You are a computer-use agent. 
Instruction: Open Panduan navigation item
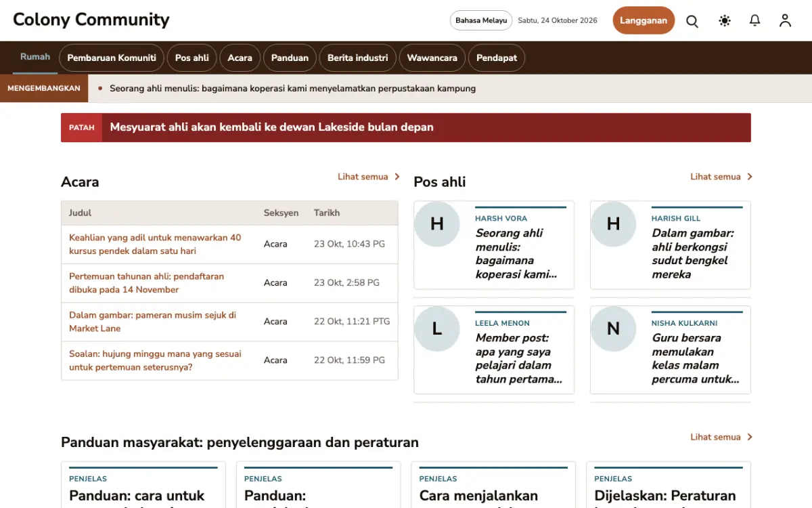pyautogui.click(x=290, y=58)
